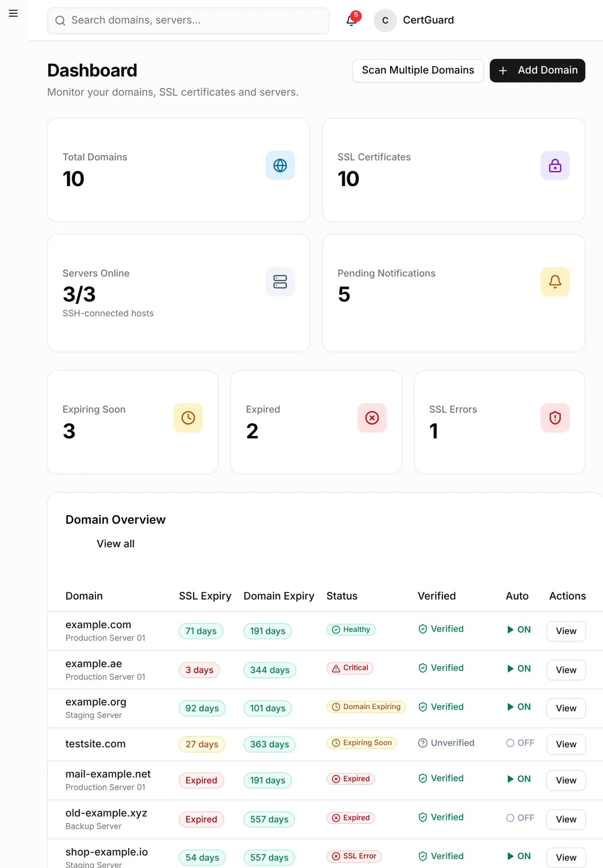This screenshot has height=868, width=603.
Task: Click the X icon in SSL Error badge
Action: pos(336,856)
